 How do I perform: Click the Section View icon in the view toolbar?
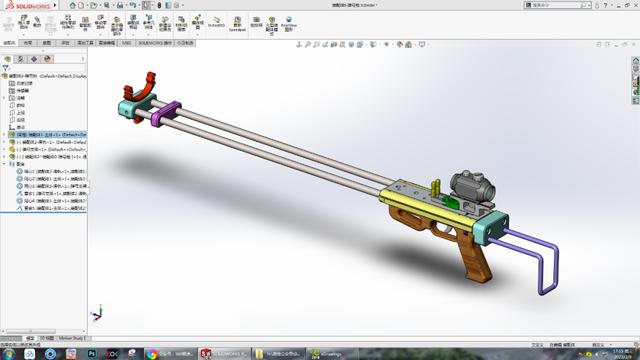coord(334,44)
